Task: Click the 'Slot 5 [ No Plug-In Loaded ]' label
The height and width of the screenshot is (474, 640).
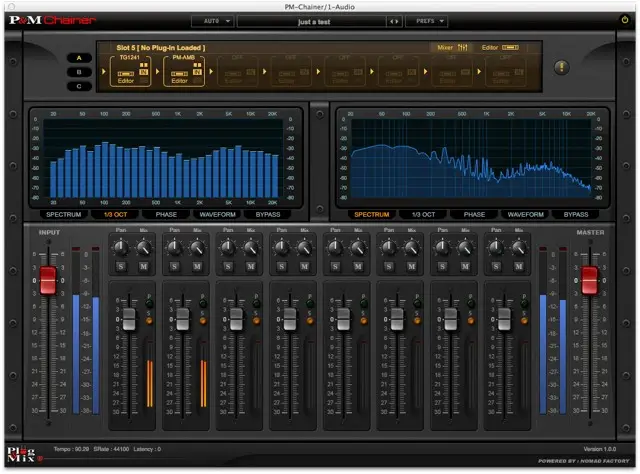Action: (x=161, y=48)
